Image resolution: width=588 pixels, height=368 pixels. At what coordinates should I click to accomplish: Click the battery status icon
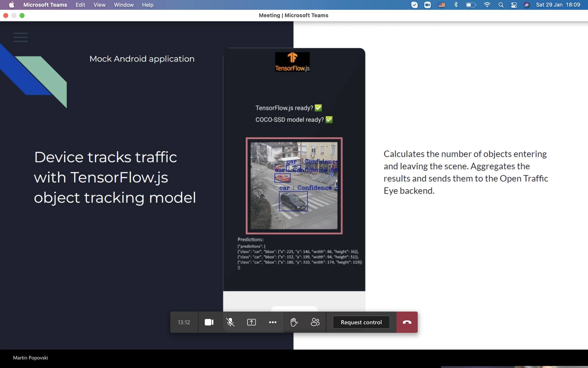click(x=471, y=5)
